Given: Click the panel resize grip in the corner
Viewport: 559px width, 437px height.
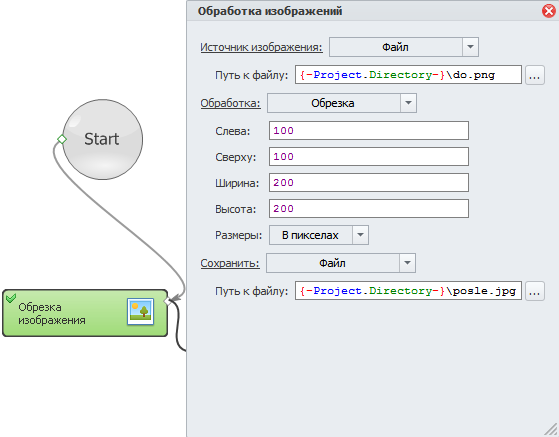Looking at the screenshot, I should click(x=551, y=430).
